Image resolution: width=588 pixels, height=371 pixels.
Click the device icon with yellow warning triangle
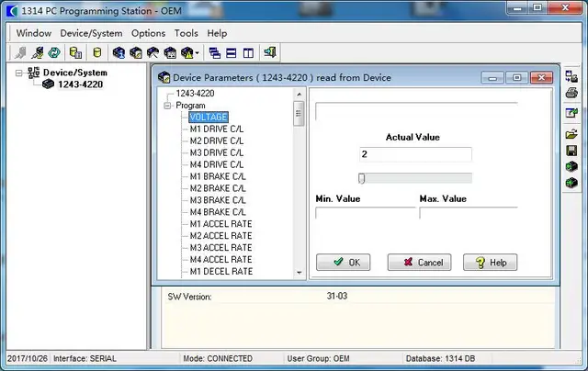pyautogui.click(x=187, y=53)
